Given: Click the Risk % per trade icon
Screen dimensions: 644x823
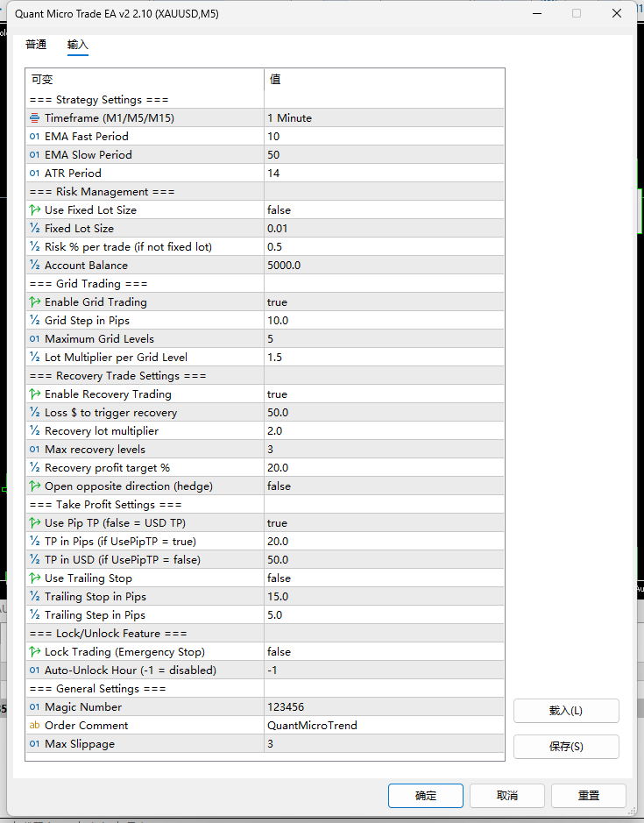Looking at the screenshot, I should [35, 246].
